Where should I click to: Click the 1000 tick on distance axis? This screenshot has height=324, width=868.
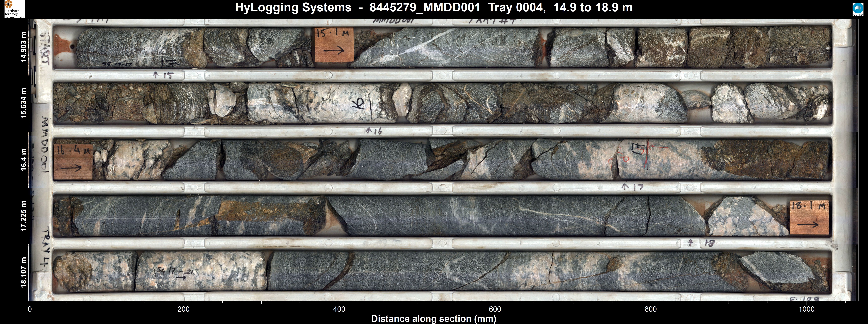[x=806, y=309]
